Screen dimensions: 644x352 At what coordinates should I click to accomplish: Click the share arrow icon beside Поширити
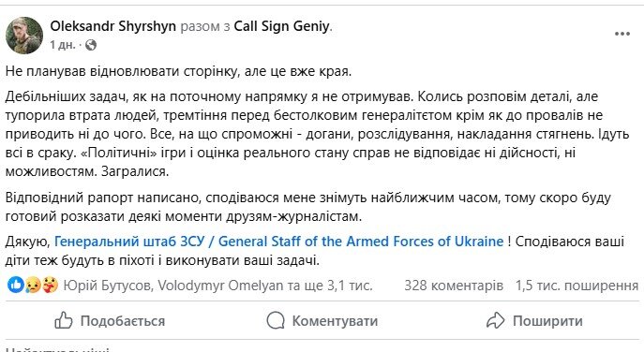point(495,320)
